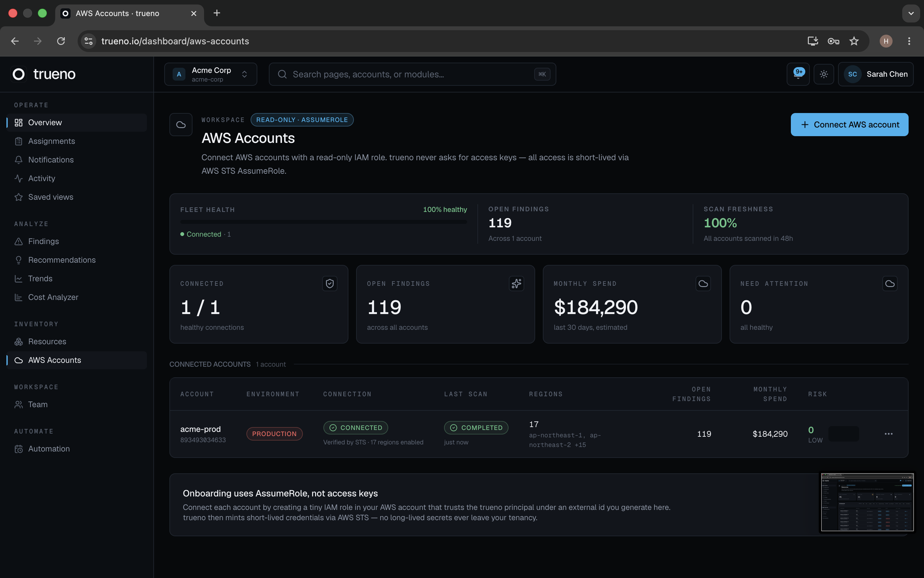
Task: Click the 17 regions cell
Action: [565, 434]
